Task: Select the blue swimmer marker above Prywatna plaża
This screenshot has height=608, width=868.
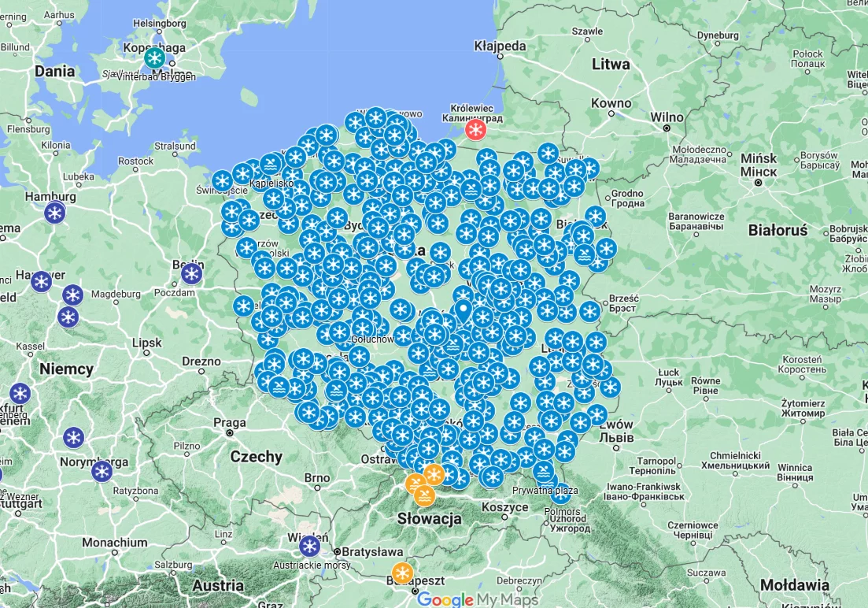Action: [x=544, y=473]
